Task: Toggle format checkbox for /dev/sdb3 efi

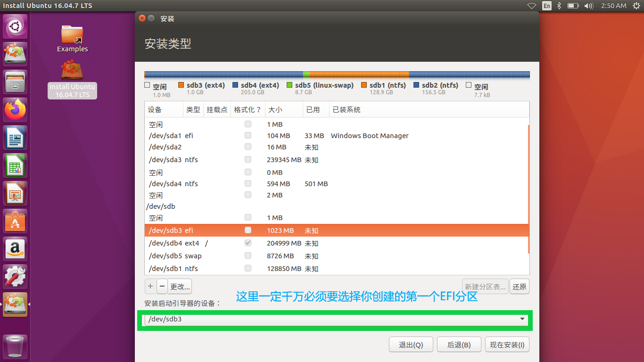Action: tap(248, 230)
